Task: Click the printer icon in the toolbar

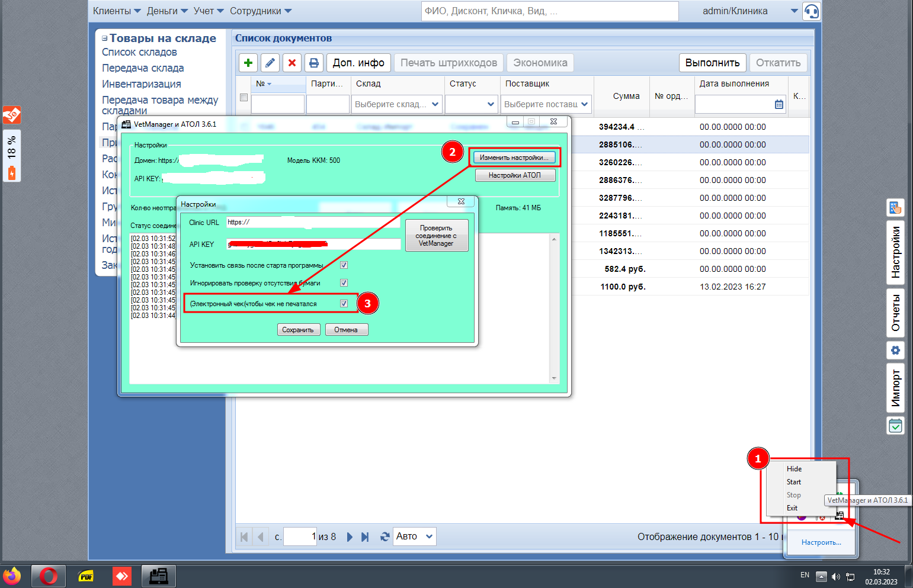Action: (314, 63)
